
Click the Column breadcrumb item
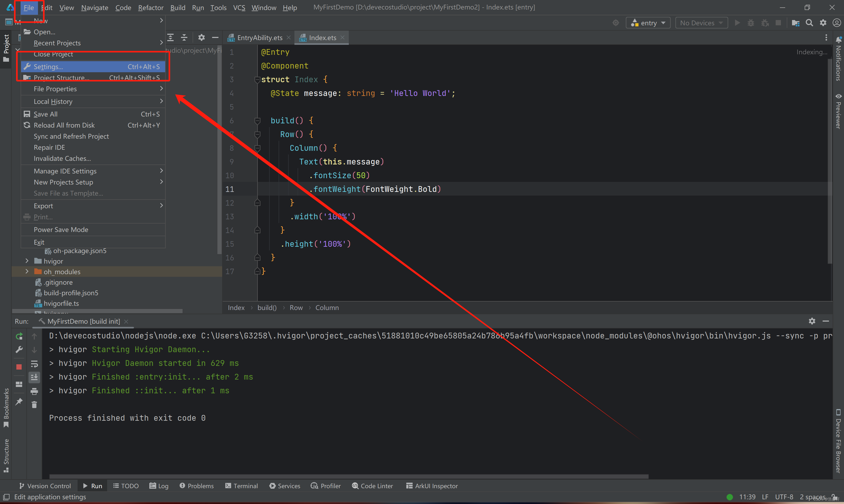pos(327,307)
